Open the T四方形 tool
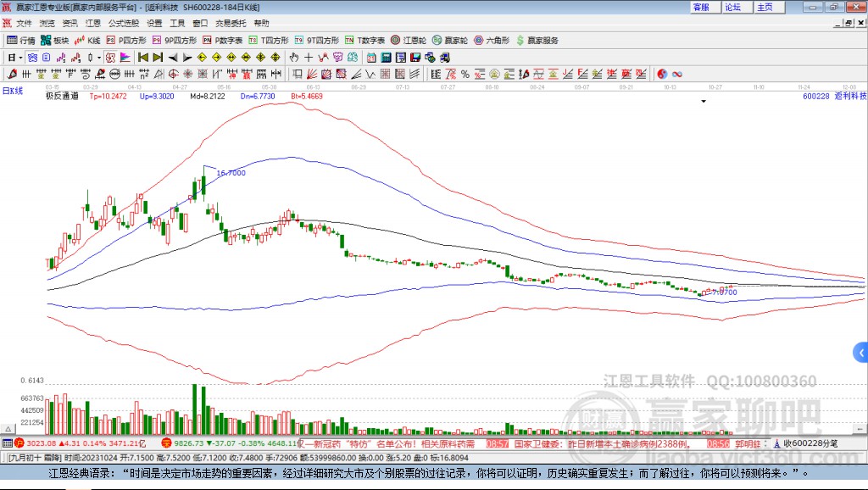The image size is (868, 490). tap(269, 41)
